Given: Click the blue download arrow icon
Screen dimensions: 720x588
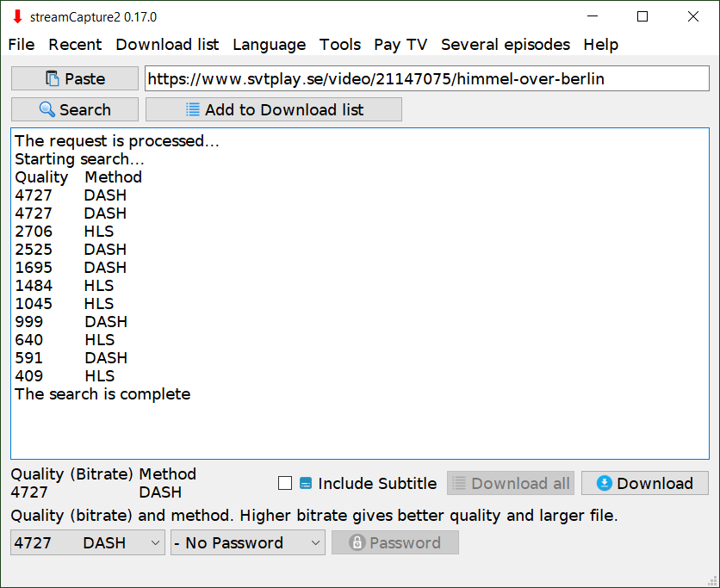Looking at the screenshot, I should point(605,483).
